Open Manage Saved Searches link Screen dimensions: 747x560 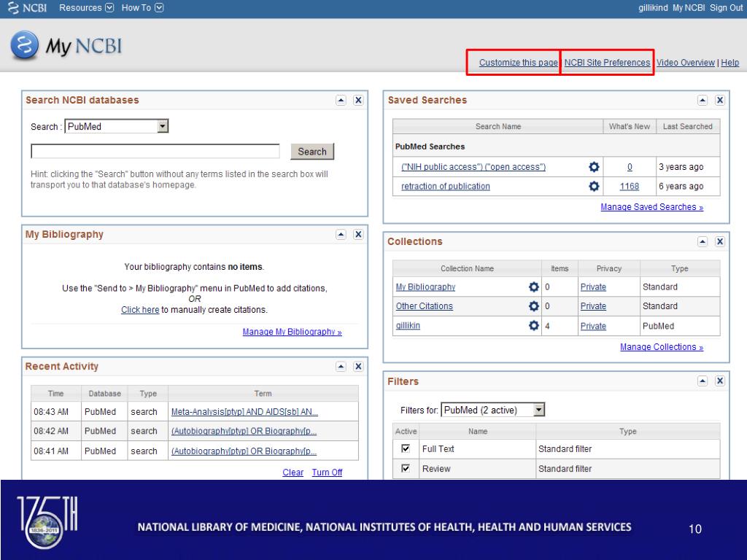point(651,206)
